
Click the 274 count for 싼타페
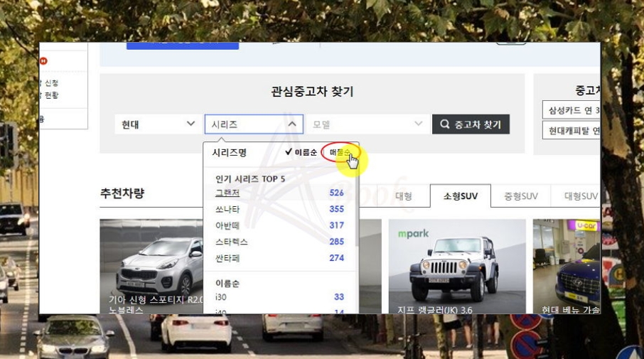pos(336,258)
